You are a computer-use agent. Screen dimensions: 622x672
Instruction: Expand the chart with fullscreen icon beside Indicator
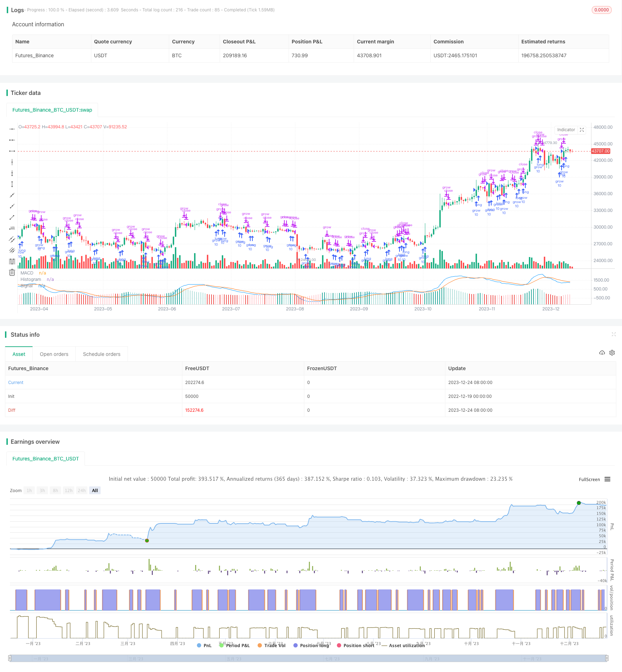point(582,130)
